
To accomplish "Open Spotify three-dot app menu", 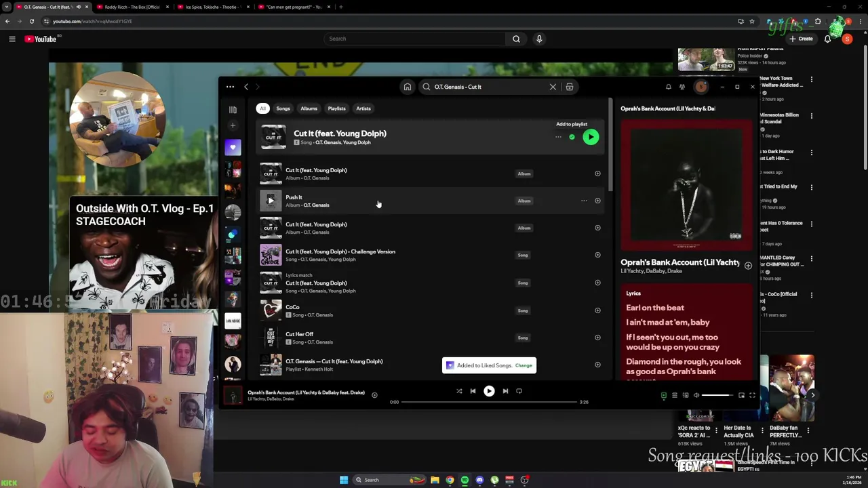I will tap(230, 87).
